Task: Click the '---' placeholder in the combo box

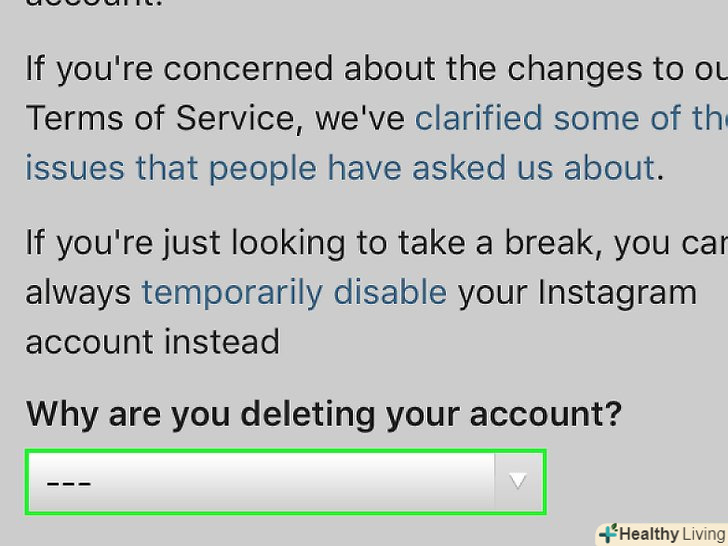Action: [69, 482]
